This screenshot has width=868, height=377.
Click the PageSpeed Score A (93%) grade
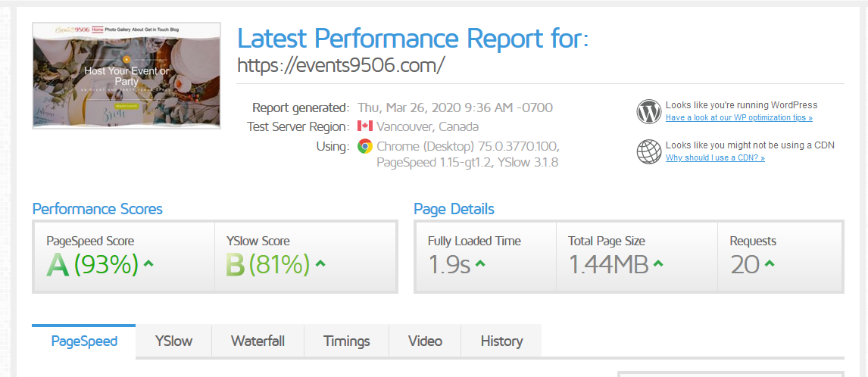(x=92, y=264)
